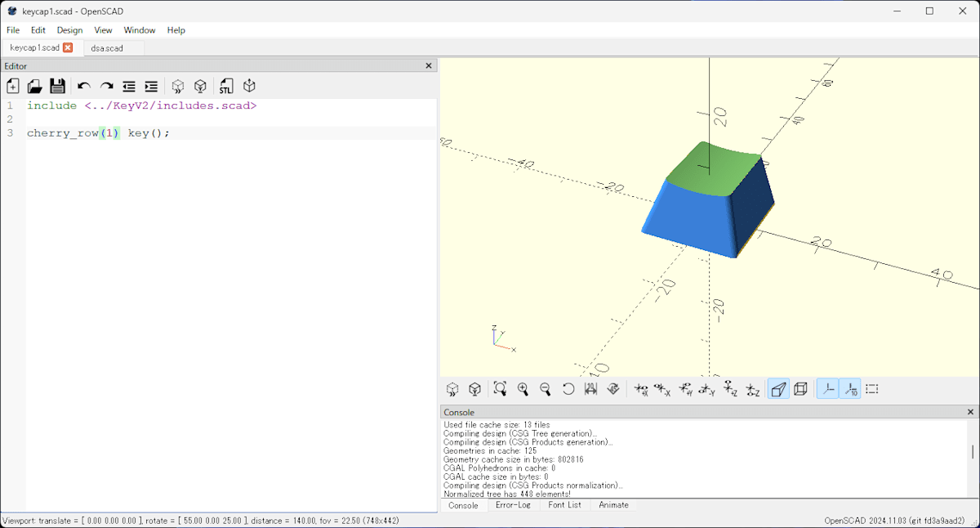Viewport: 980px width, 528px height.
Task: Click the Viewport translate status bar text
Action: coord(201,521)
